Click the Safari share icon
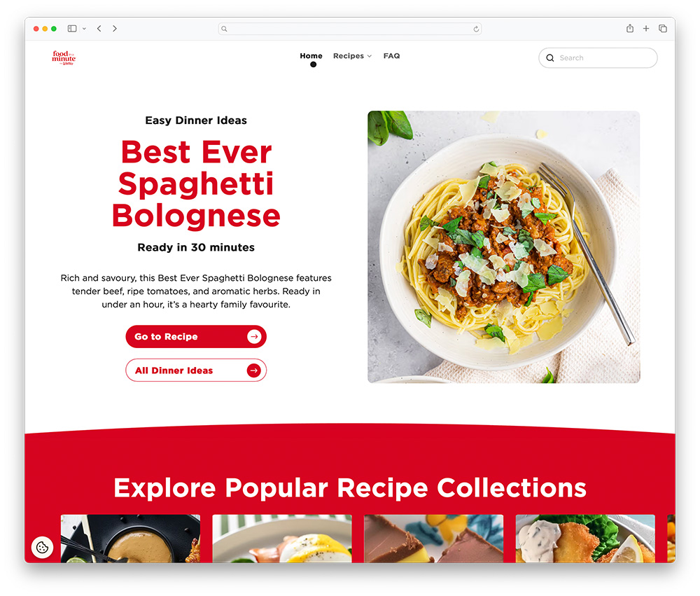This screenshot has width=700, height=596. click(x=629, y=29)
